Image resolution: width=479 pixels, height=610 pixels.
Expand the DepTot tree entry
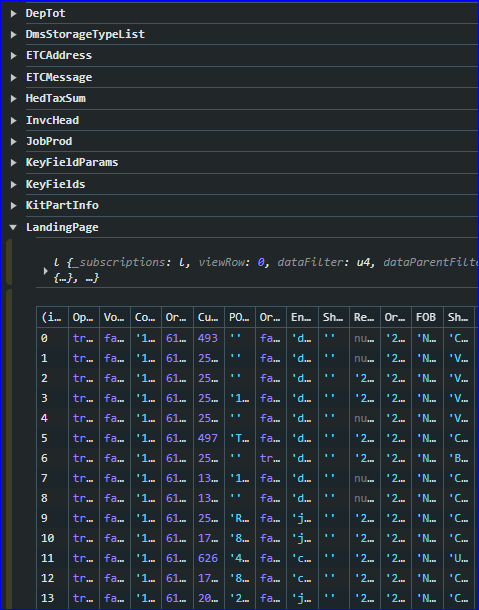coord(14,14)
